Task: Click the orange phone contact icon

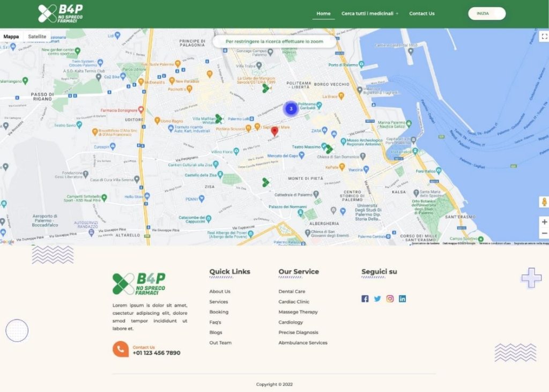Action: [x=121, y=350]
